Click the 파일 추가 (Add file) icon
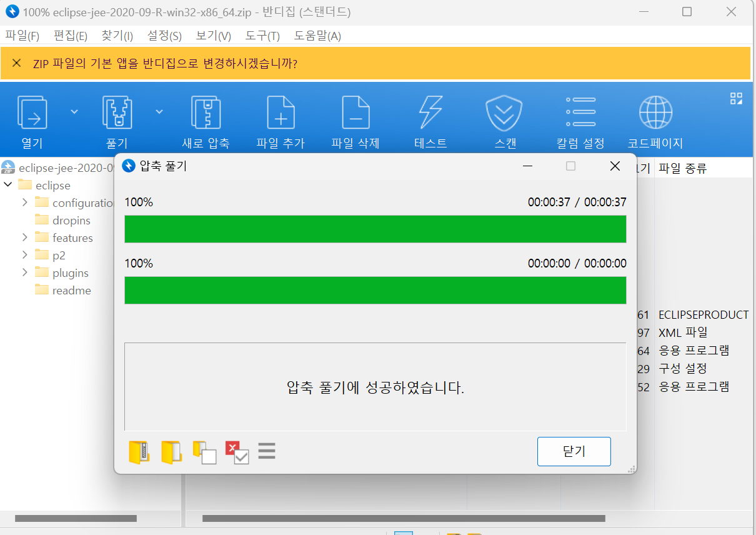The width and height of the screenshot is (756, 535). [281, 112]
